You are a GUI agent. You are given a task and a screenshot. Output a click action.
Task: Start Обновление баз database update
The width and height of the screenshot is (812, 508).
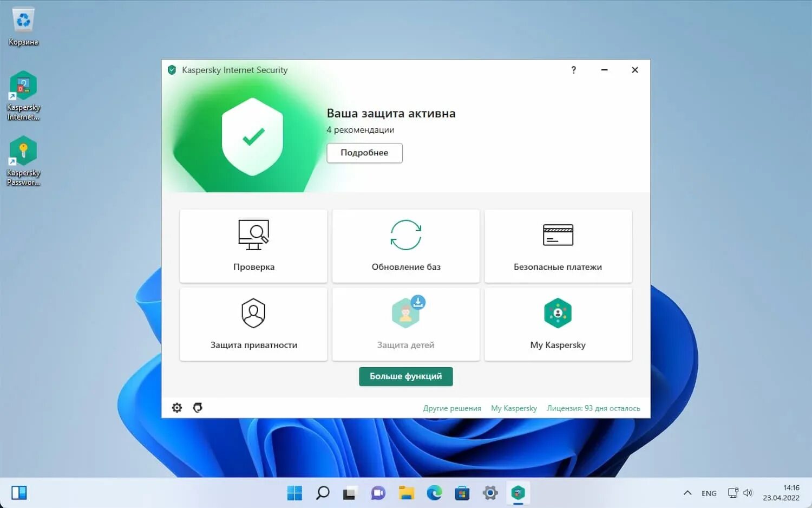coord(405,246)
